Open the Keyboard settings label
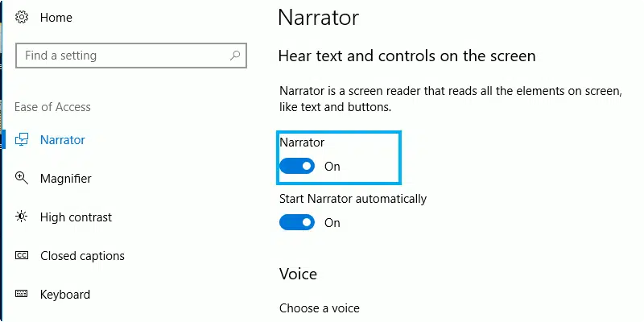Image resolution: width=644 pixels, height=322 pixels. coord(64,295)
